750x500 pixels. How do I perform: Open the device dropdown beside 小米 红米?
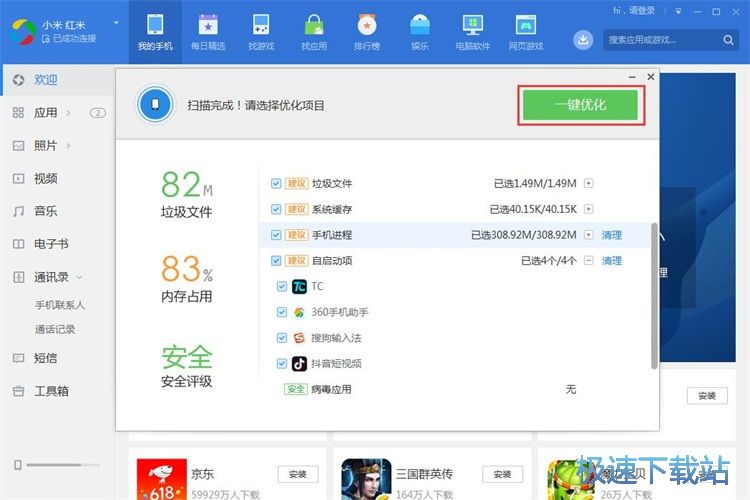116,23
